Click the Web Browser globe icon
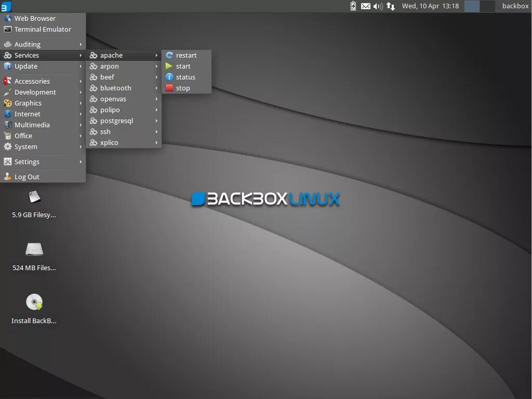This screenshot has width=532, height=399. (x=7, y=18)
